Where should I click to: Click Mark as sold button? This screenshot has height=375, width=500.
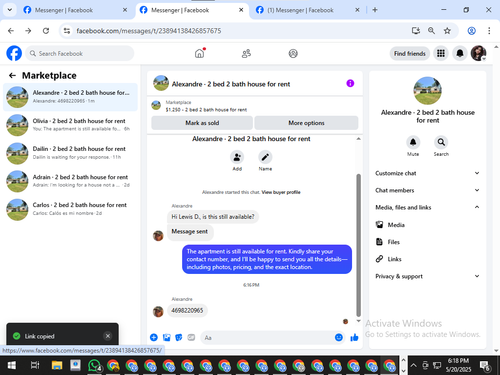(202, 123)
